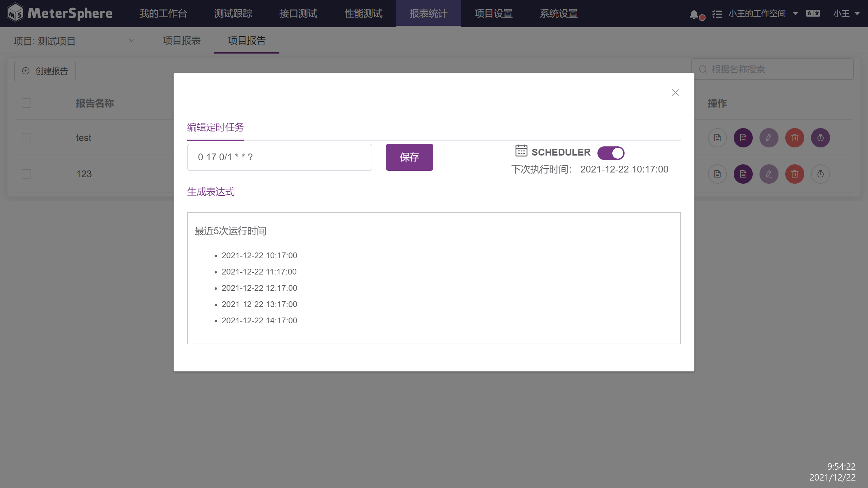Open 测试跟踪 menu
Image resolution: width=868 pixels, height=488 pixels.
coord(233,14)
